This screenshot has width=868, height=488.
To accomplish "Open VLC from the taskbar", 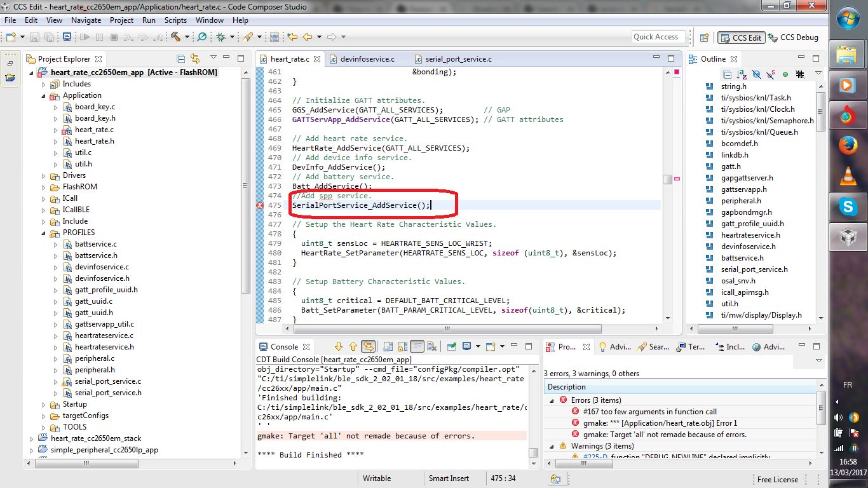I will [848, 176].
